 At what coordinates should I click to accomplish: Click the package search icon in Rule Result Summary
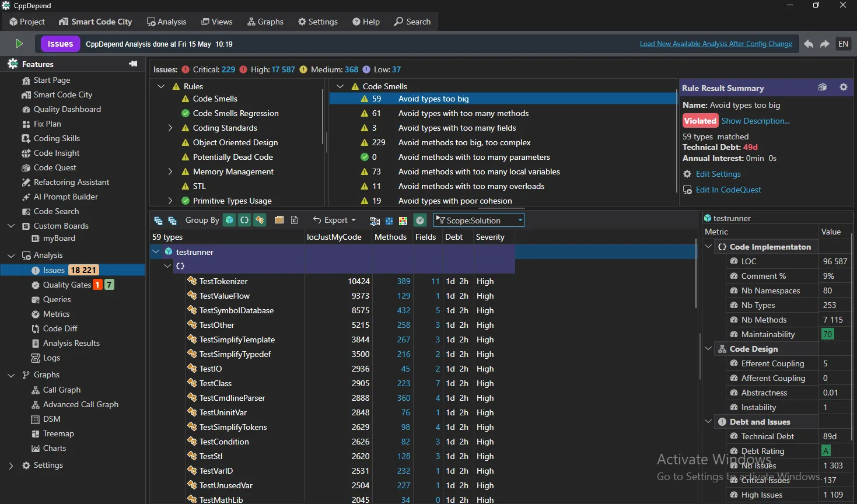pyautogui.click(x=823, y=87)
